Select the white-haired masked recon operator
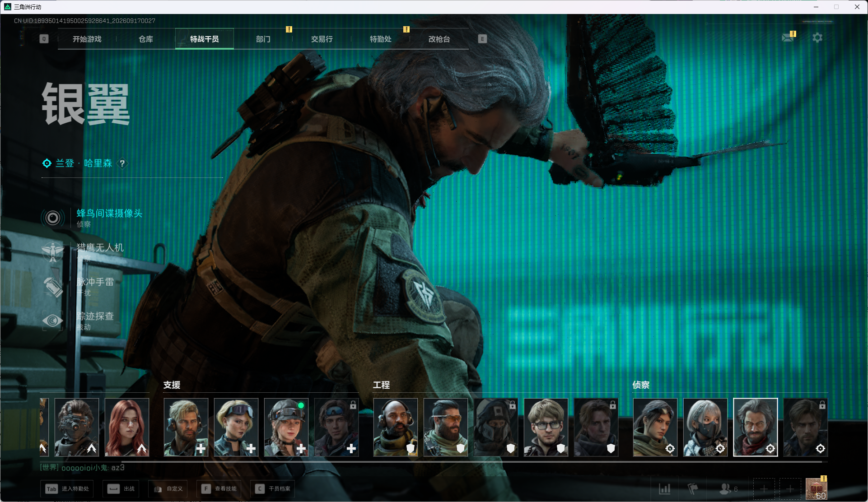This screenshot has height=502, width=868. pyautogui.click(x=705, y=427)
